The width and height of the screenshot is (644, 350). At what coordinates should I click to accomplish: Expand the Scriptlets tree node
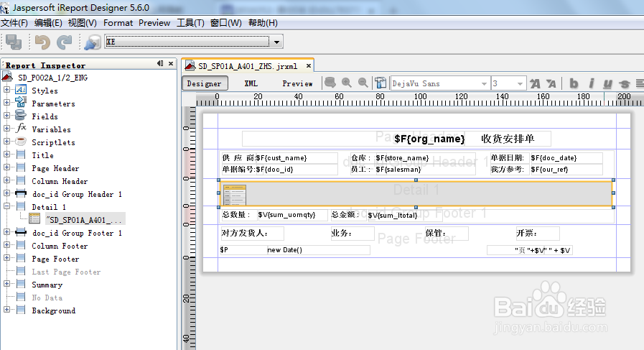6,142
